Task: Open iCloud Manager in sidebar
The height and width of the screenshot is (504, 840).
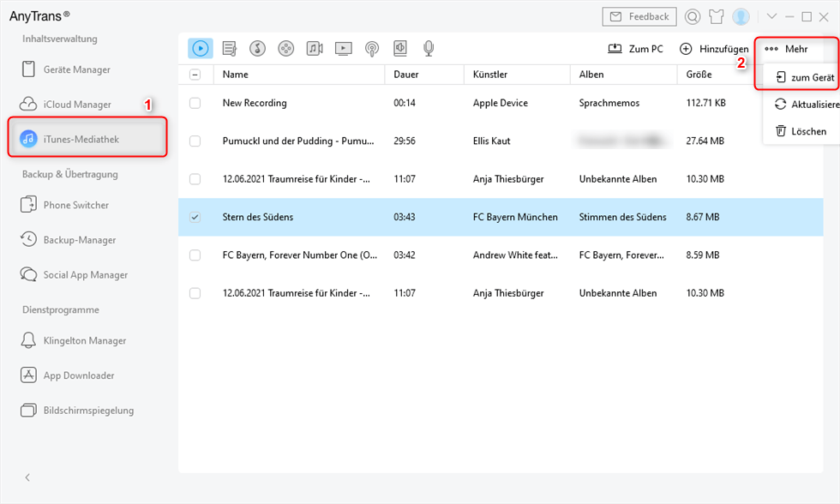Action: [x=66, y=105]
